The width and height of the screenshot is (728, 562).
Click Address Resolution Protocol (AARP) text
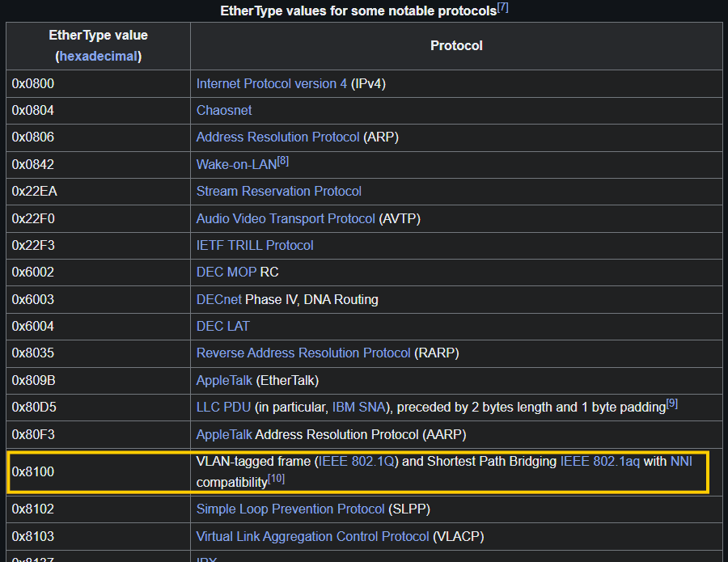(361, 434)
